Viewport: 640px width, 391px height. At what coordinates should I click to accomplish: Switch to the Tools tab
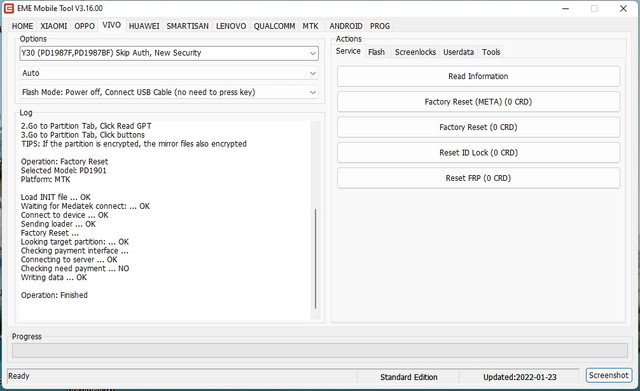point(491,52)
